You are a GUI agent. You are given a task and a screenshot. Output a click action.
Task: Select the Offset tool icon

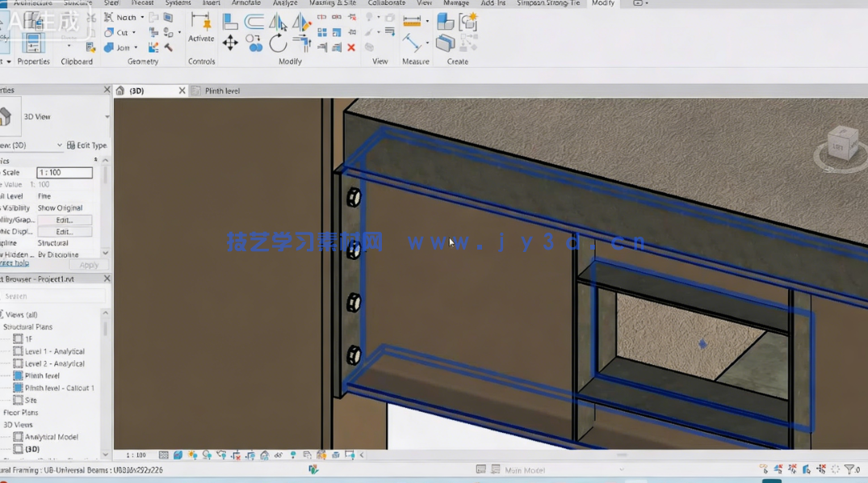tap(254, 22)
